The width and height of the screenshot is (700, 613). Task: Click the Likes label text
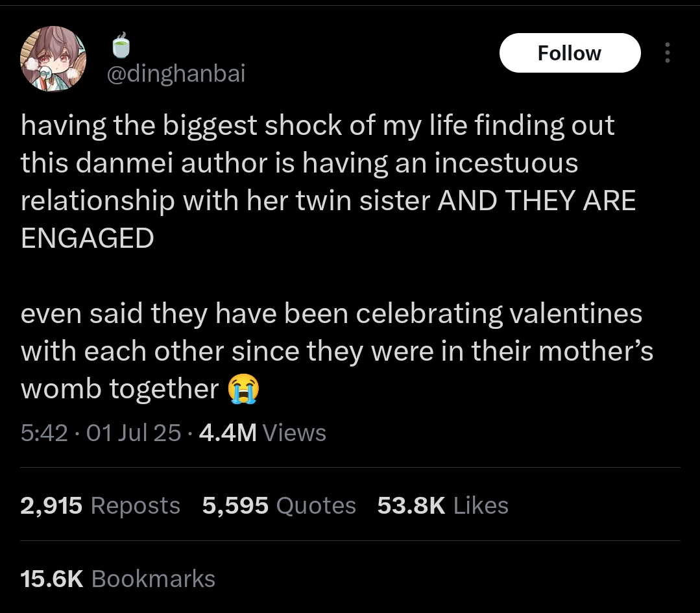pos(481,505)
